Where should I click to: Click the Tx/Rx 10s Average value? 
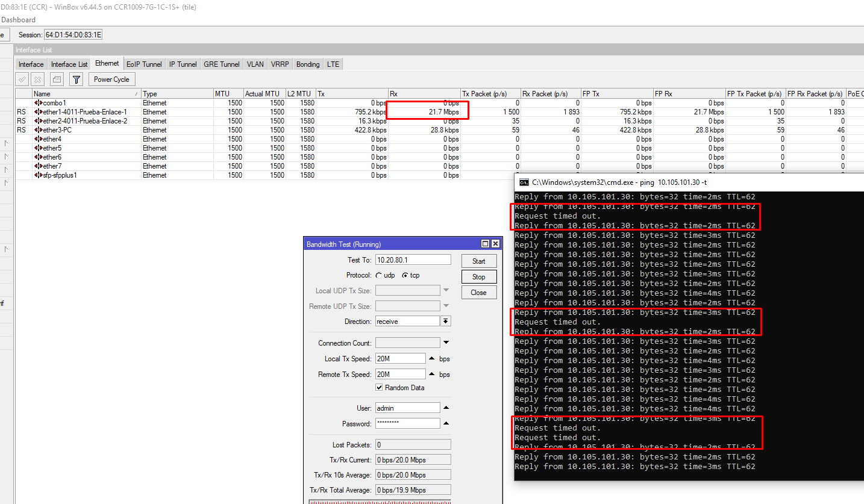(x=413, y=475)
